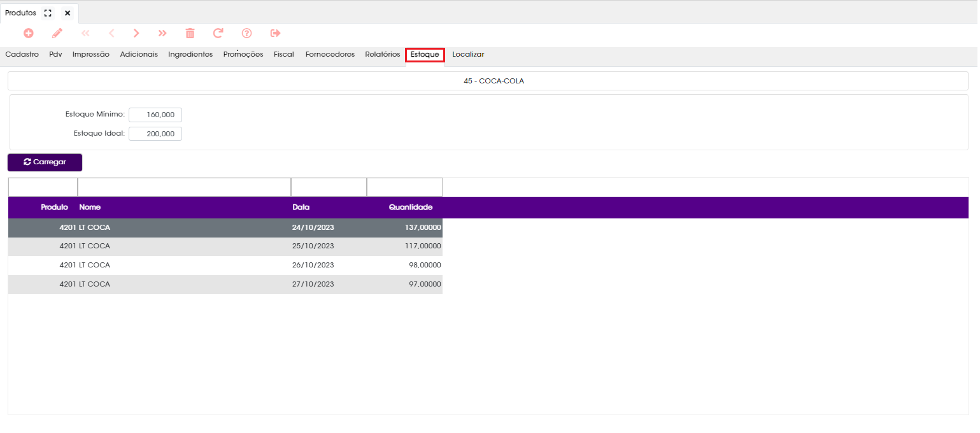Select the Adicionais tab
This screenshot has height=433, width=980.
[139, 55]
